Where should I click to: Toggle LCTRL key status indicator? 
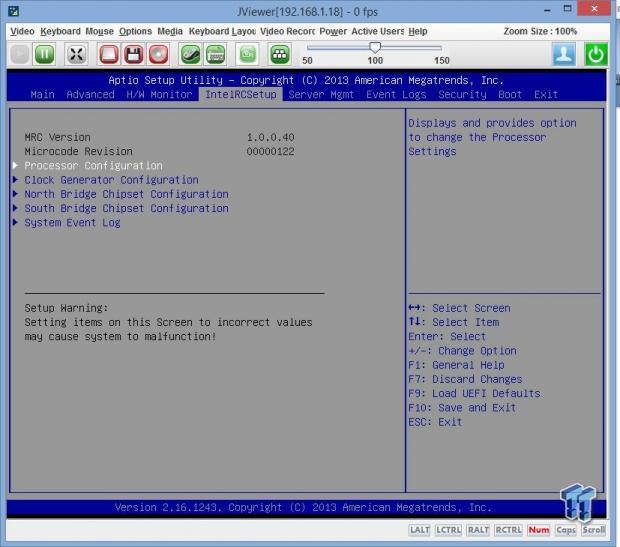tap(448, 530)
